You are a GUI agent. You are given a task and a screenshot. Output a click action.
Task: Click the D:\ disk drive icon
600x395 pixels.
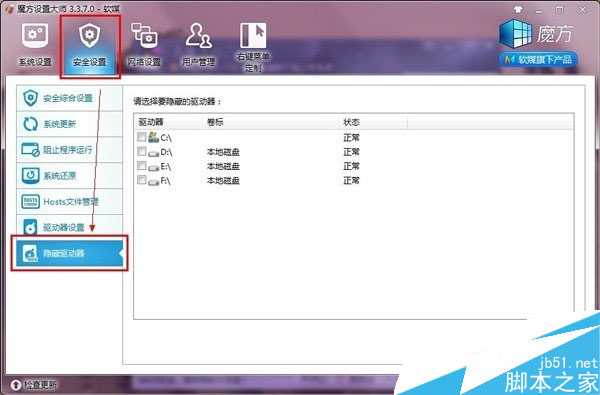pos(153,153)
